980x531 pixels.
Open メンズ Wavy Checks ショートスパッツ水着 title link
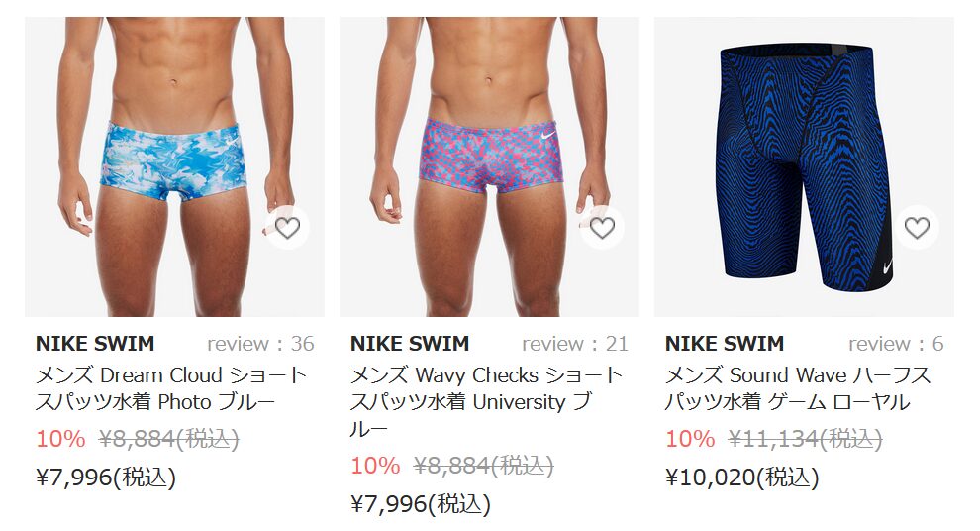[x=487, y=401]
